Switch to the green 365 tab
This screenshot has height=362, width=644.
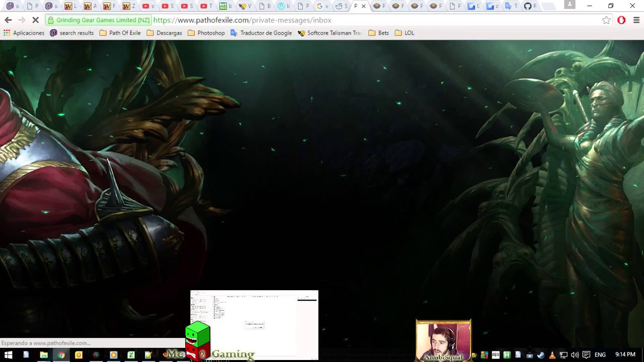pos(226,6)
